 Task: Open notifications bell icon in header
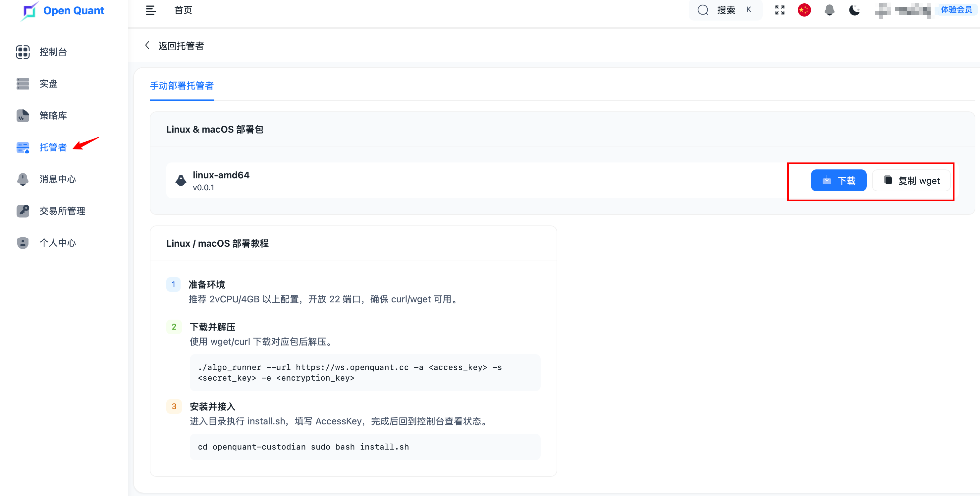coord(829,10)
